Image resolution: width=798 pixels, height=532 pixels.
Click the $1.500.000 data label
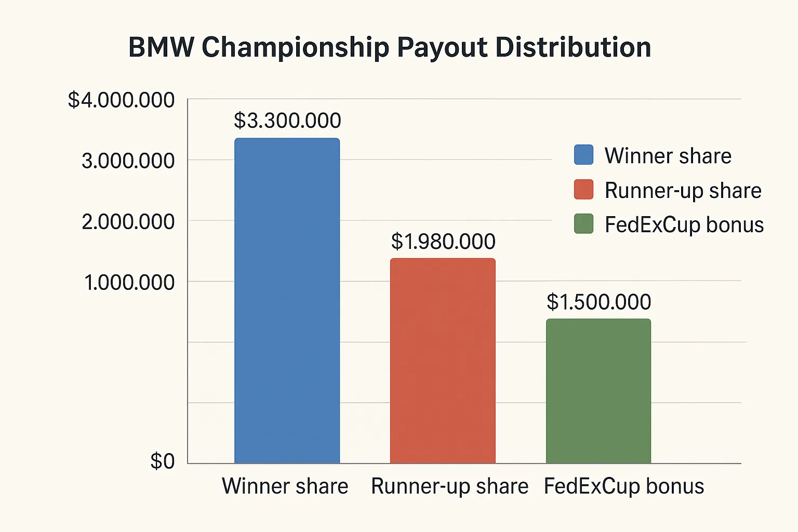[598, 302]
